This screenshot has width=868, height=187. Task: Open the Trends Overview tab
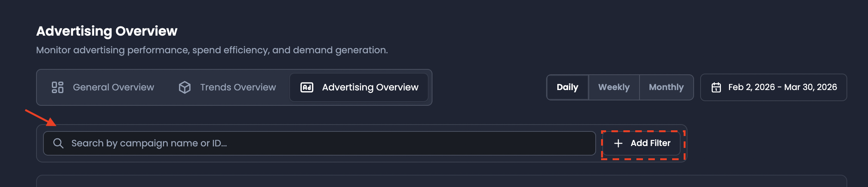(x=227, y=87)
